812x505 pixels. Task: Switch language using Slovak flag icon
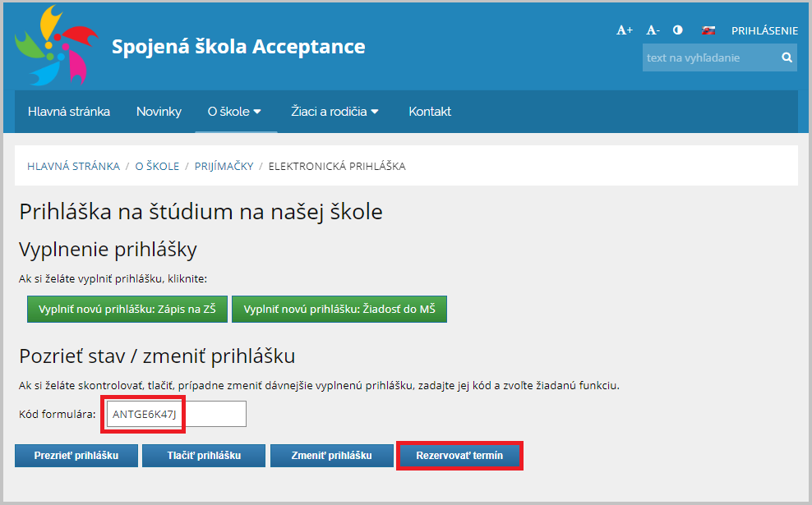708,30
